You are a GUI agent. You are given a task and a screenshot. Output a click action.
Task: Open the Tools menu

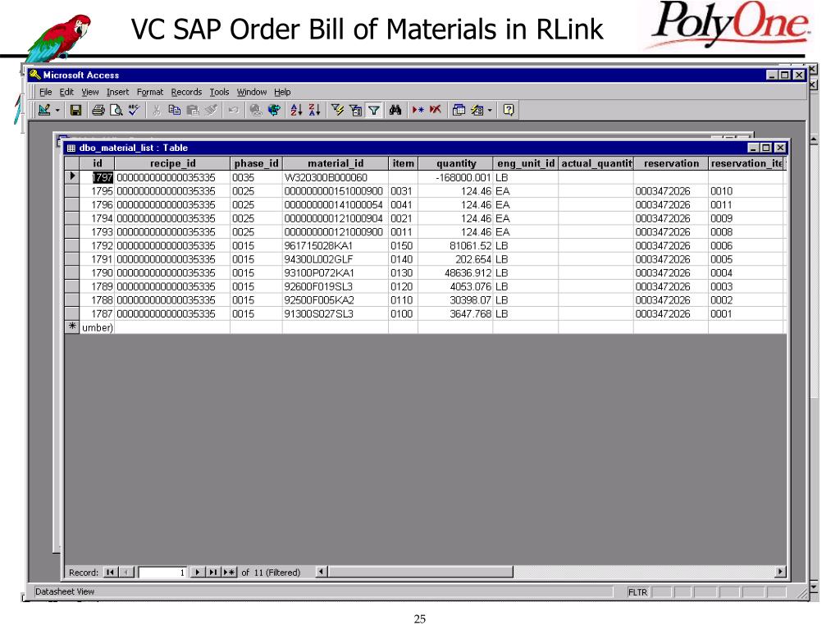219,92
